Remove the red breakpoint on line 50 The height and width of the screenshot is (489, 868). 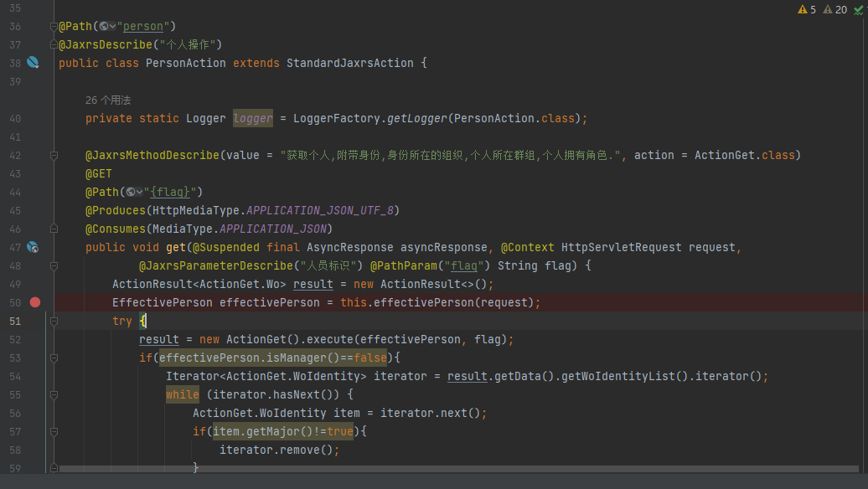click(x=34, y=302)
